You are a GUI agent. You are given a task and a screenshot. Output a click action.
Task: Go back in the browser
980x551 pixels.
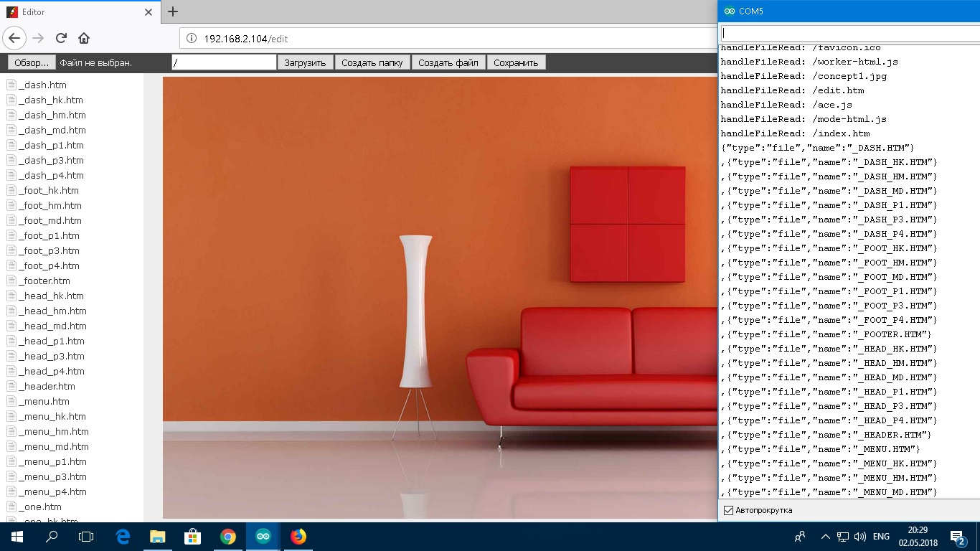tap(14, 38)
